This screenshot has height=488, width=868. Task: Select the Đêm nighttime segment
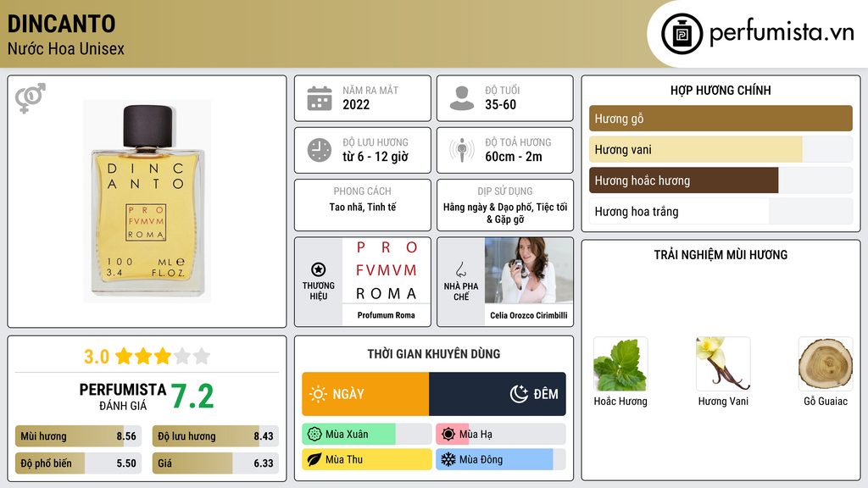[x=497, y=394]
